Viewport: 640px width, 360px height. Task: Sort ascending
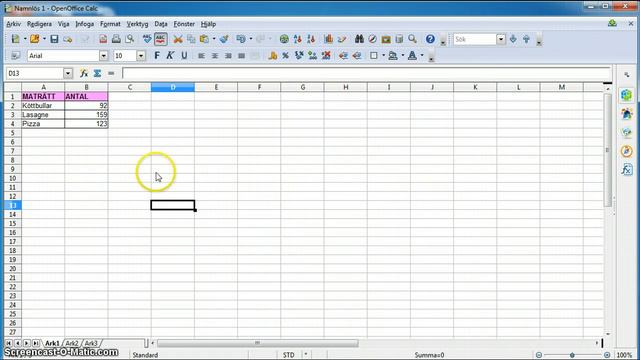tap(298, 39)
